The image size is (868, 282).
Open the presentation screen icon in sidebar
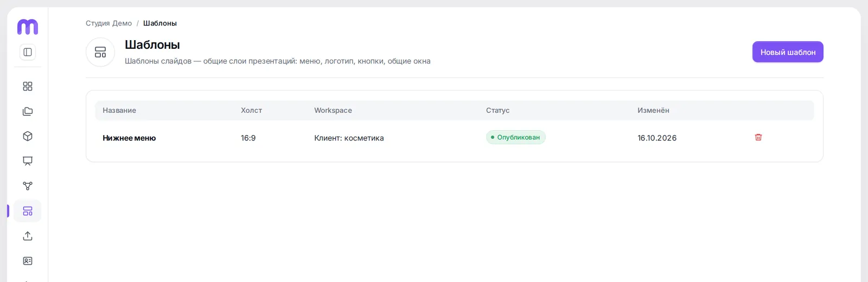click(28, 161)
